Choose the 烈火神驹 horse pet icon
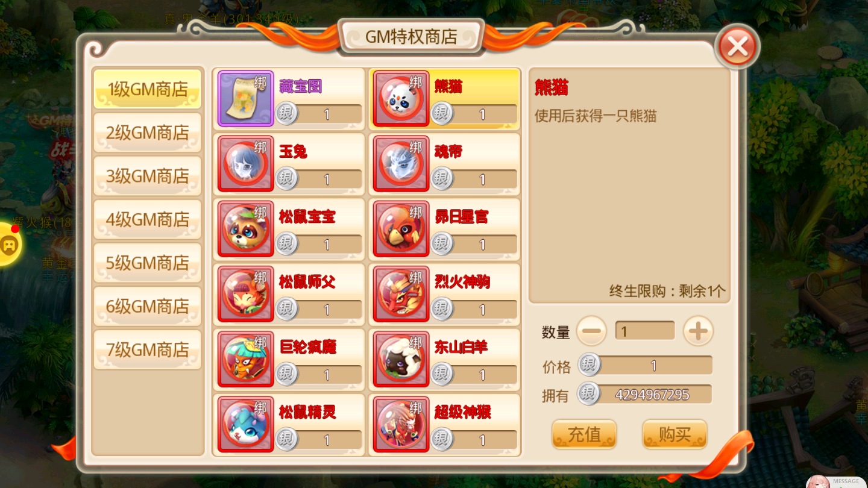Screen dimensions: 868x488 (x=401, y=293)
